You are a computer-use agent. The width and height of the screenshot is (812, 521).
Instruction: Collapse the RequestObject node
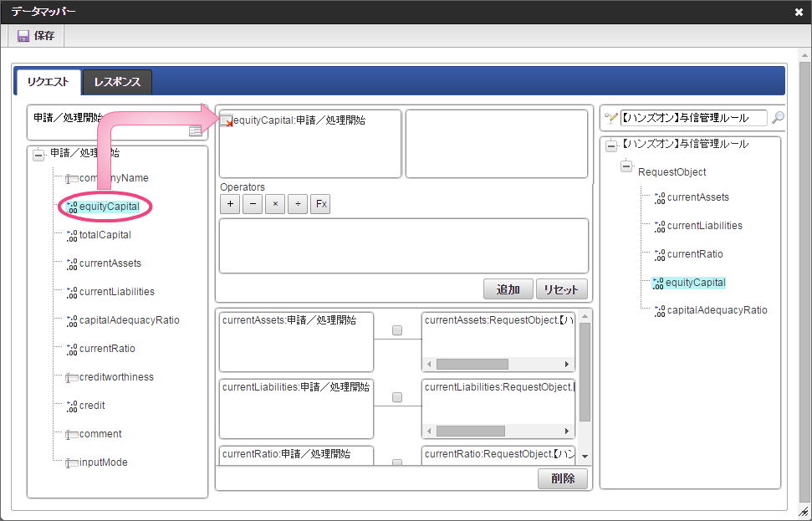pyautogui.click(x=626, y=166)
